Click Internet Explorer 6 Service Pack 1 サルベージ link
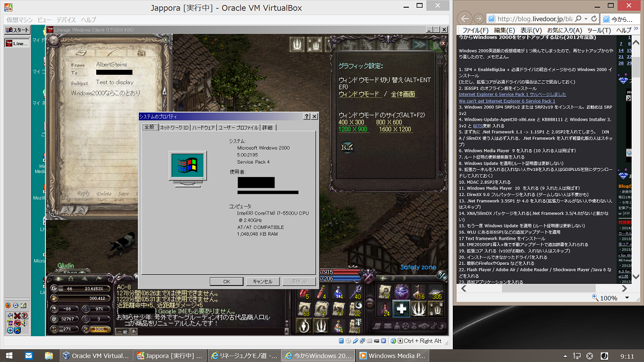 point(512,94)
